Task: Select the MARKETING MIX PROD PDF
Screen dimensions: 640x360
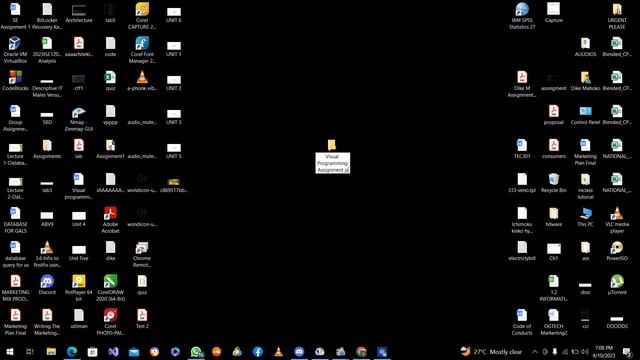Action: pyautogui.click(x=15, y=288)
